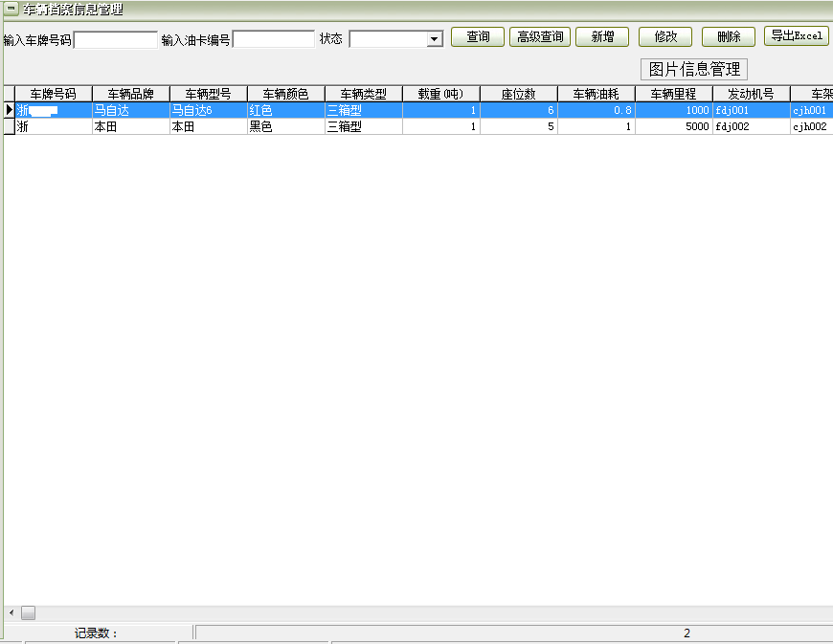Focus the 输入车牌号码 input field
This screenshot has width=833, height=644.
[116, 40]
